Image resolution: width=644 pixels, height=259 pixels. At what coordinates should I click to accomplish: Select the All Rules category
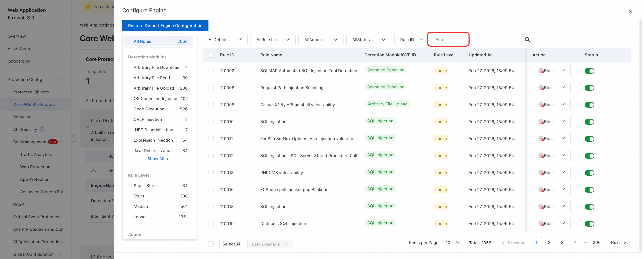158,41
